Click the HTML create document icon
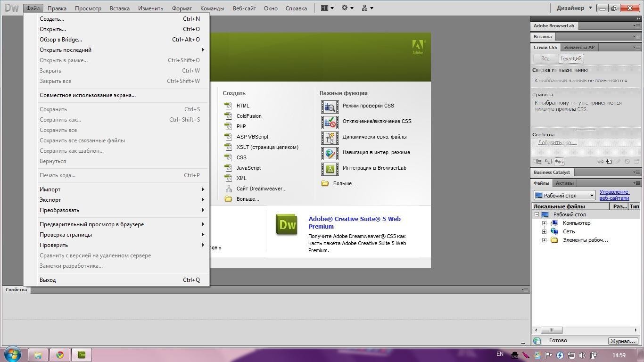 pos(229,106)
